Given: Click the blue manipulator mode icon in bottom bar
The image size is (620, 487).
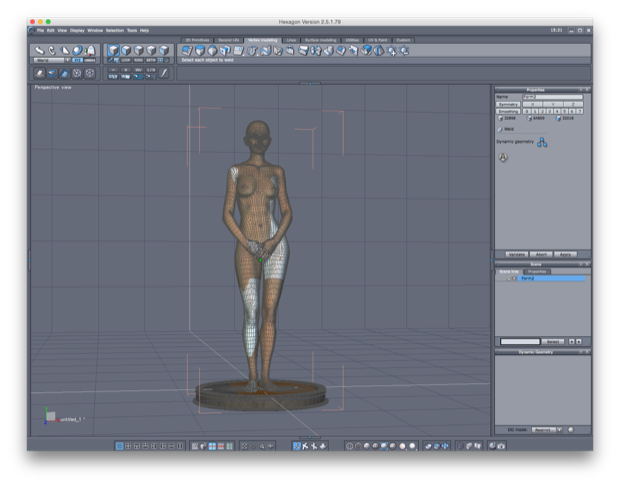Looking at the screenshot, I should 297,446.
